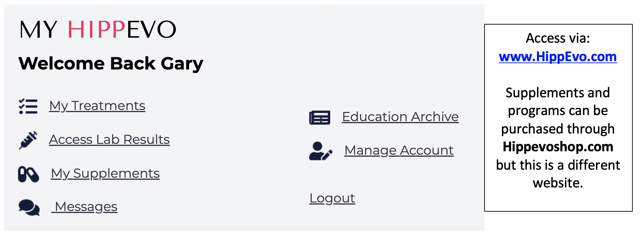Click the Welcome Back Gary heading

click(111, 64)
